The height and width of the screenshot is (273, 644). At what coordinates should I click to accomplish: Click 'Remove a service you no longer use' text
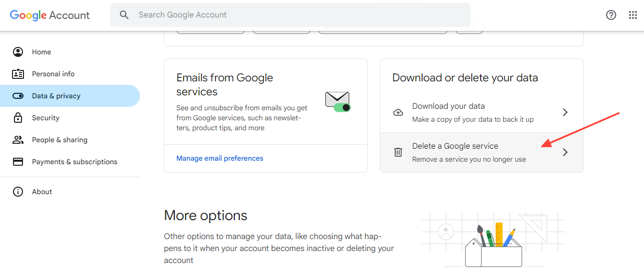click(x=469, y=159)
